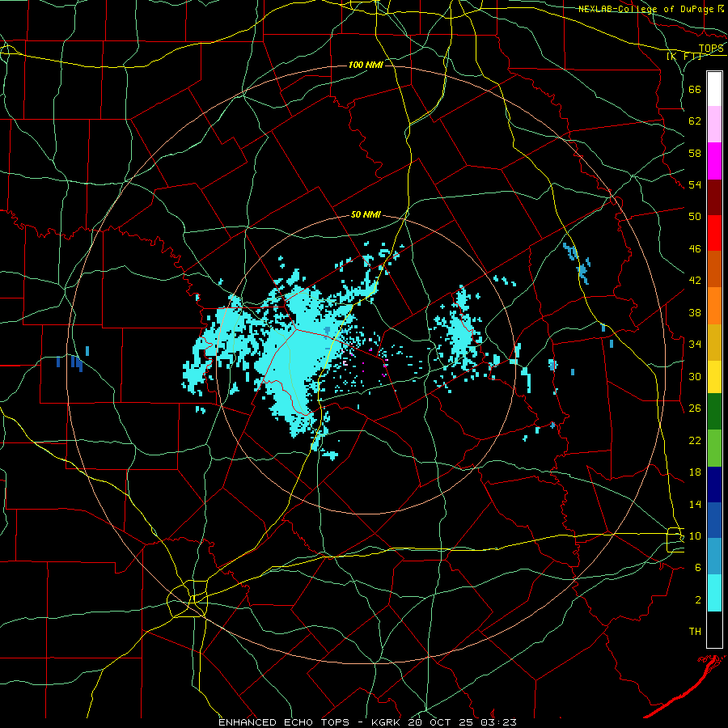Click the bright red legend swatch
The width and height of the screenshot is (728, 728).
[x=714, y=233]
